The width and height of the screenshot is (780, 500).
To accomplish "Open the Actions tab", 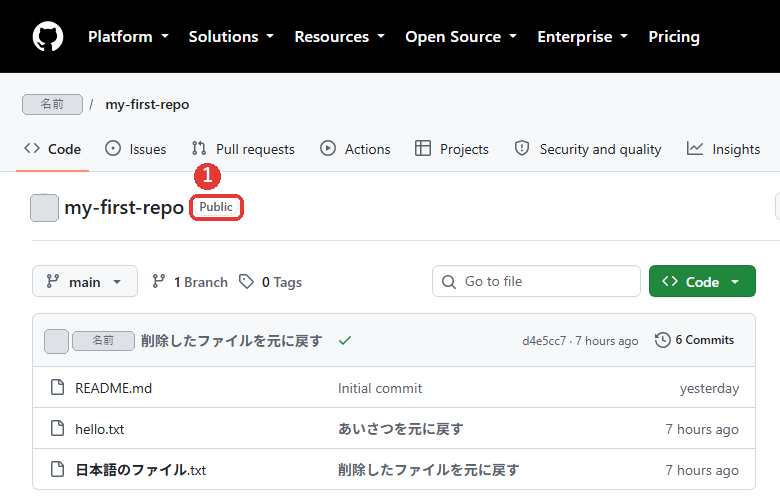I will [355, 149].
